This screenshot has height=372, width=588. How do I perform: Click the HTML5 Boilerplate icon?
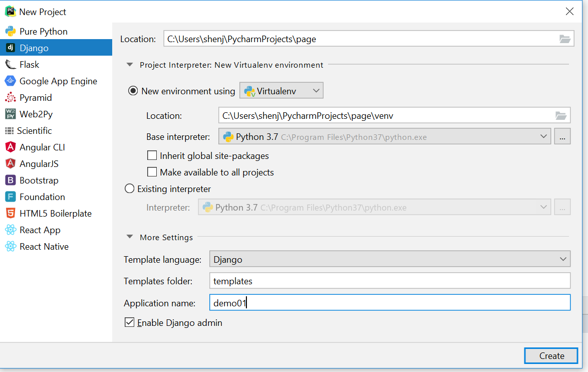point(10,213)
